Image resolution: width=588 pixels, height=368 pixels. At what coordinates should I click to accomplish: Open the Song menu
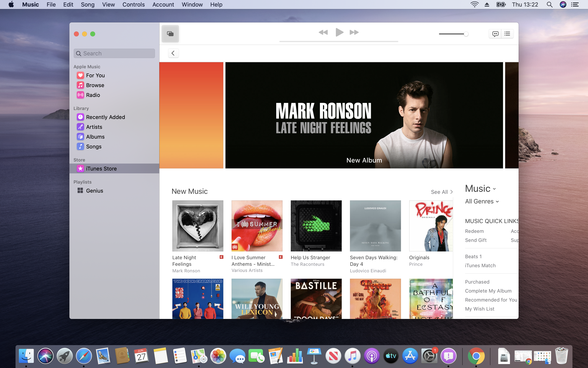click(87, 5)
